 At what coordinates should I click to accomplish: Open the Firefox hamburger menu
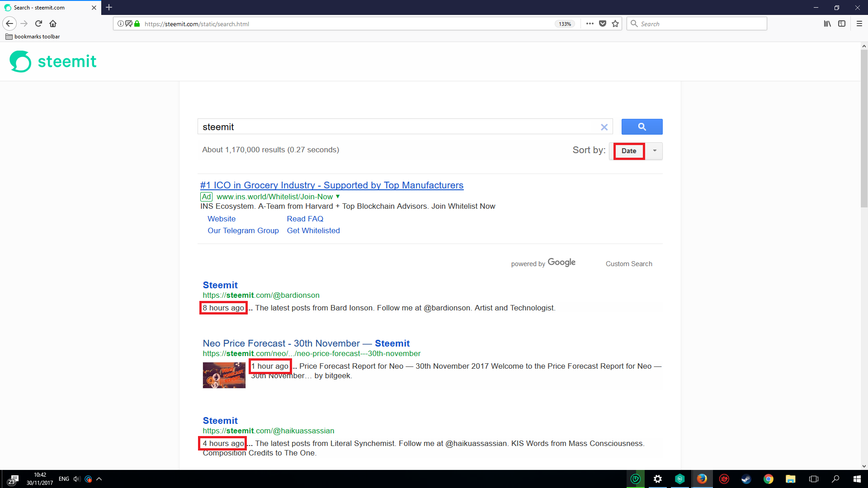click(859, 23)
